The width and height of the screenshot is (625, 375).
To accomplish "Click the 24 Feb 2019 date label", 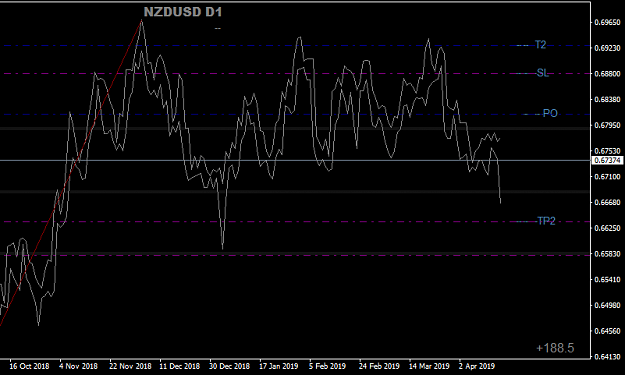I will click(379, 366).
